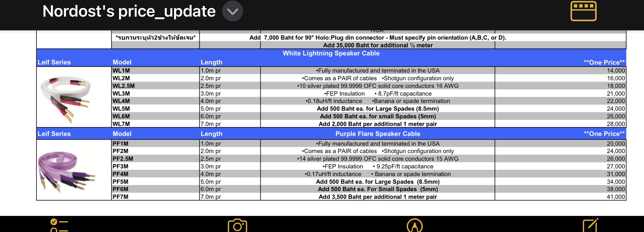Viewport: 644px width, 232px height.
Task: Click the 22,000 price for WL4M
Action: pos(616,101)
